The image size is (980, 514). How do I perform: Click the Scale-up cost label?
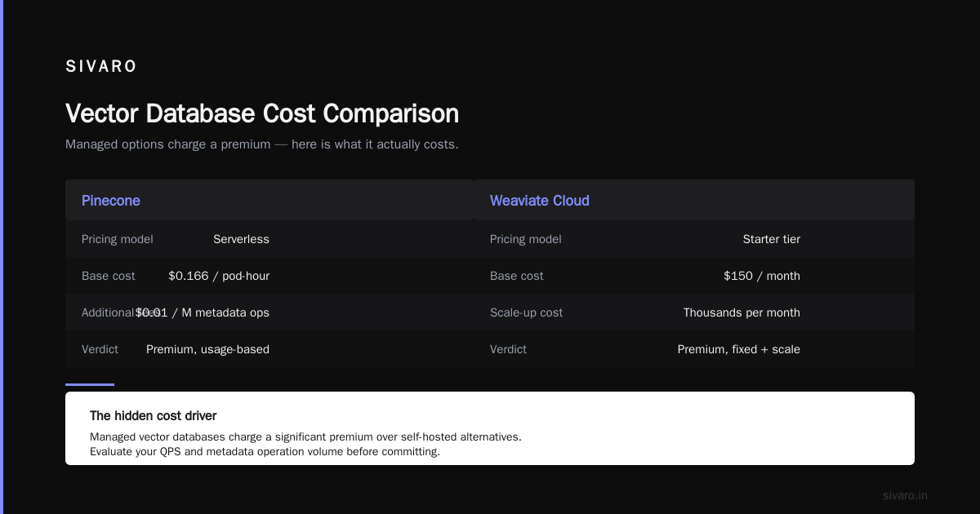[527, 312]
